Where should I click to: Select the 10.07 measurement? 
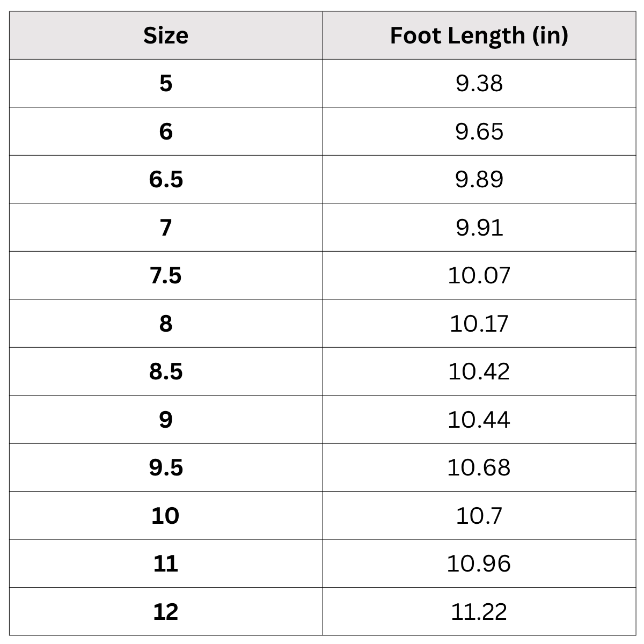(x=479, y=275)
